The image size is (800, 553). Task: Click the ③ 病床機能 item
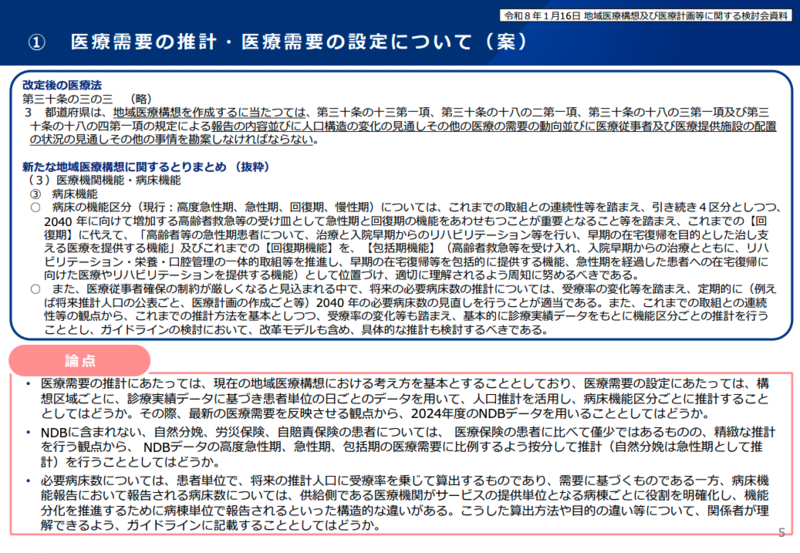point(65,193)
